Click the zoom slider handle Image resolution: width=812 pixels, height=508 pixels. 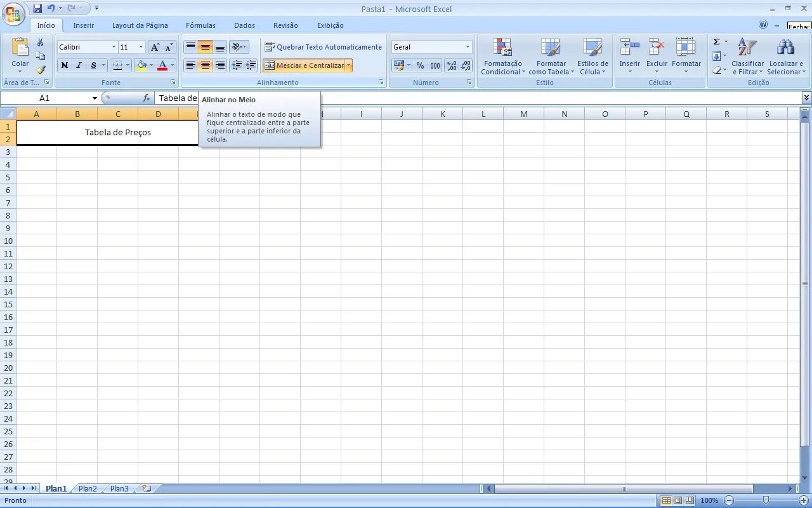(766, 500)
